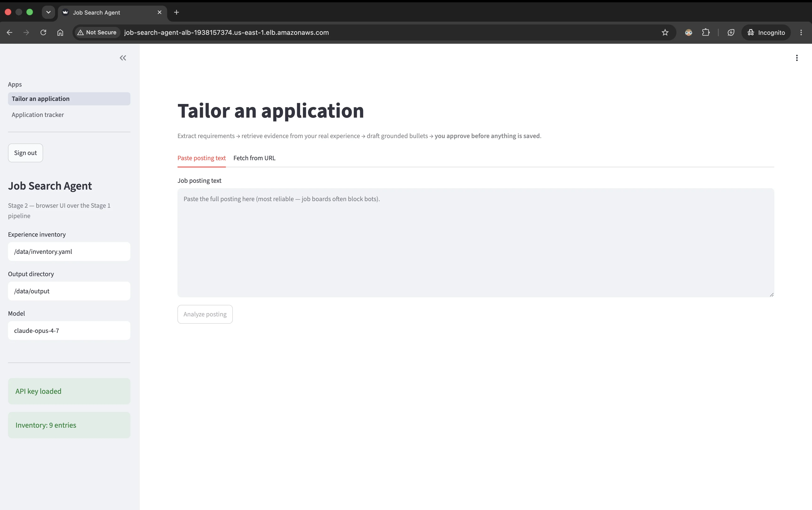Click the lightning circle toolbar icon
Image resolution: width=812 pixels, height=510 pixels.
pos(731,33)
